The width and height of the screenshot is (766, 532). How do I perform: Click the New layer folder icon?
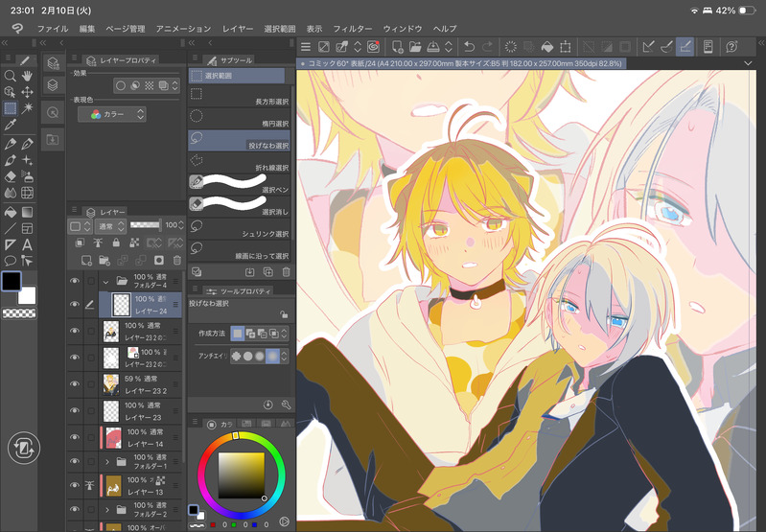104,261
